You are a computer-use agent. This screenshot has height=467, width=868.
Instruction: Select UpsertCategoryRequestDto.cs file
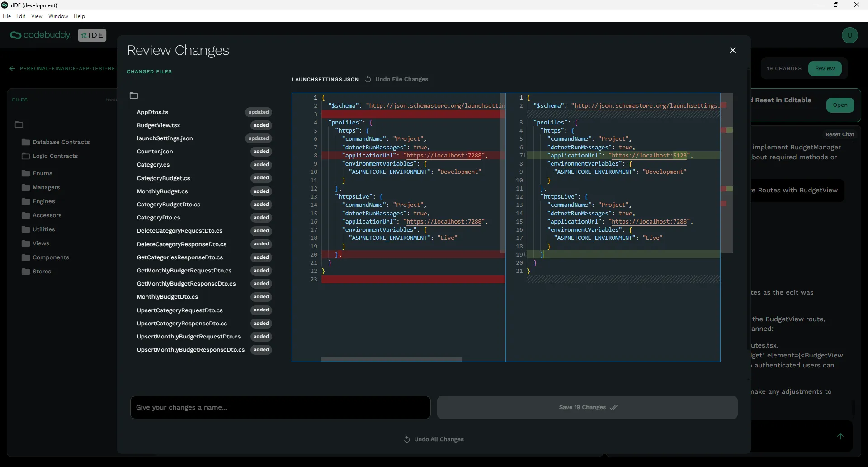tap(179, 310)
